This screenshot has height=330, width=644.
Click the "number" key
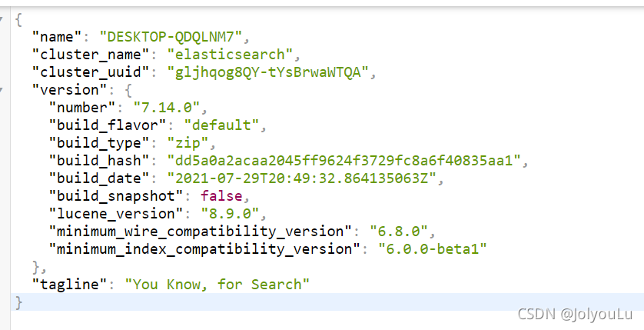pos(83,108)
